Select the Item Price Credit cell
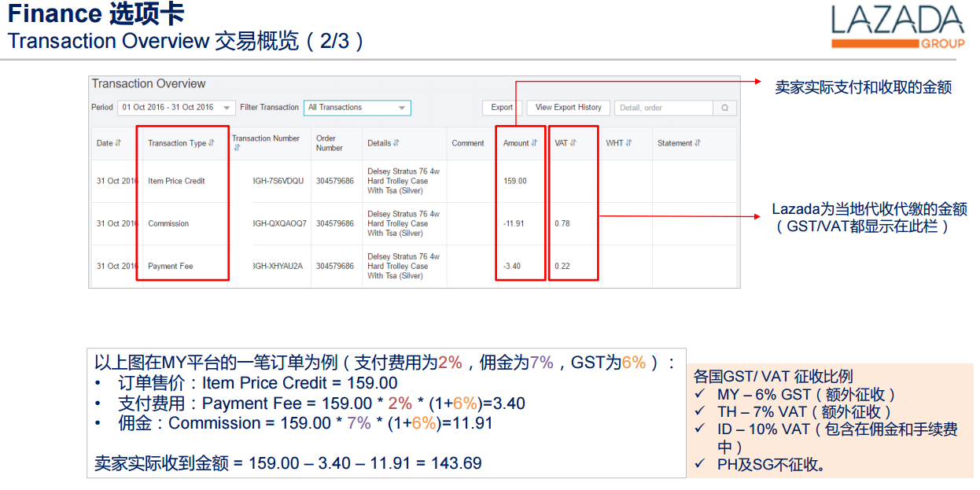Screen dimensions: 980x490 176,181
